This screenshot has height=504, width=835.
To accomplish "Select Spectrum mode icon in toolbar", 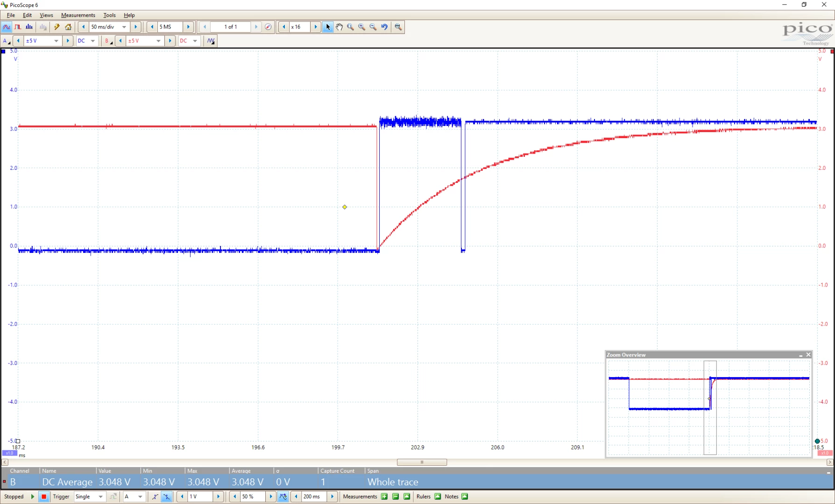I will 29,27.
